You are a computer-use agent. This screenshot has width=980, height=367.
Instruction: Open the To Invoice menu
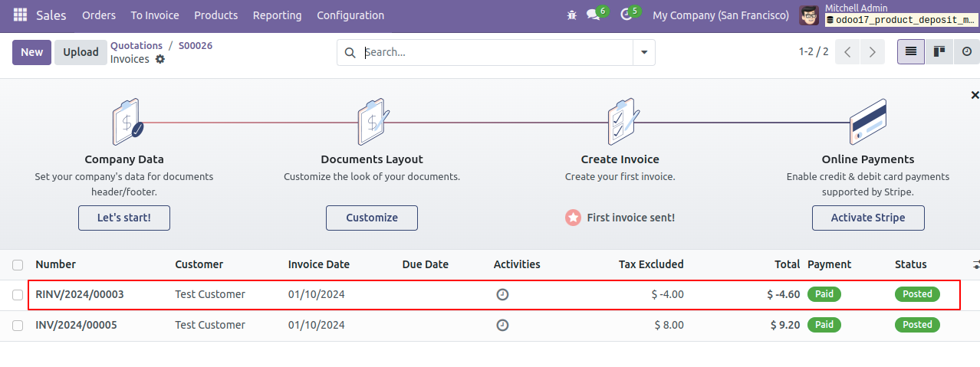pos(155,15)
